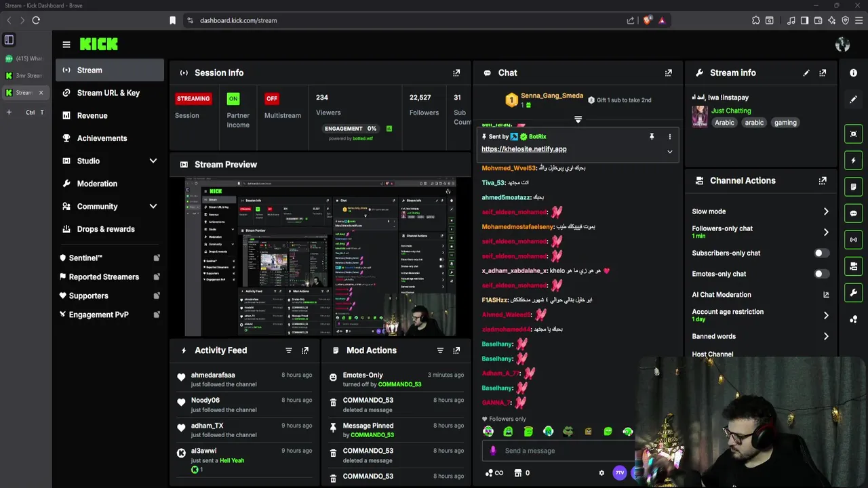868x488 pixels.
Task: Open Followers-only chat options arrow
Action: pyautogui.click(x=826, y=232)
